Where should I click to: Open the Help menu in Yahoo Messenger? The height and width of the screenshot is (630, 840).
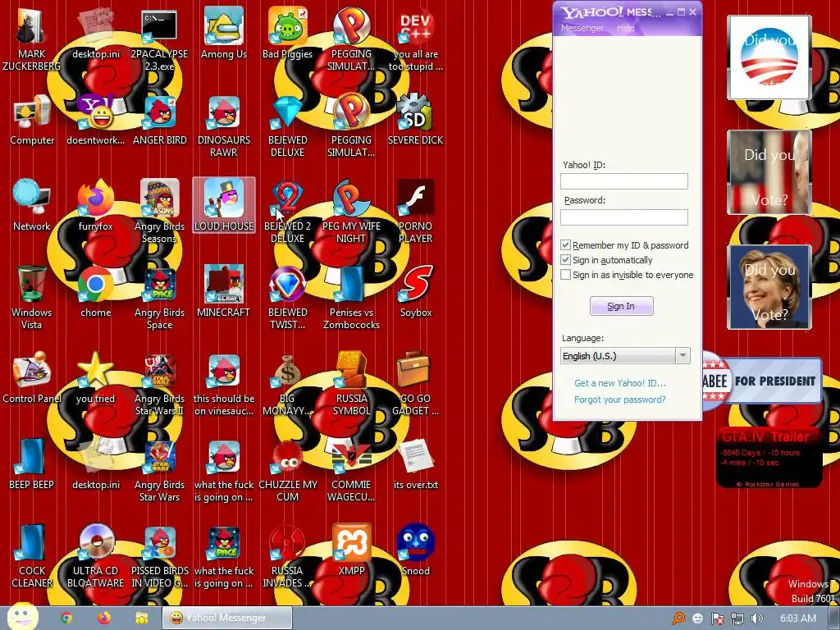coord(625,28)
